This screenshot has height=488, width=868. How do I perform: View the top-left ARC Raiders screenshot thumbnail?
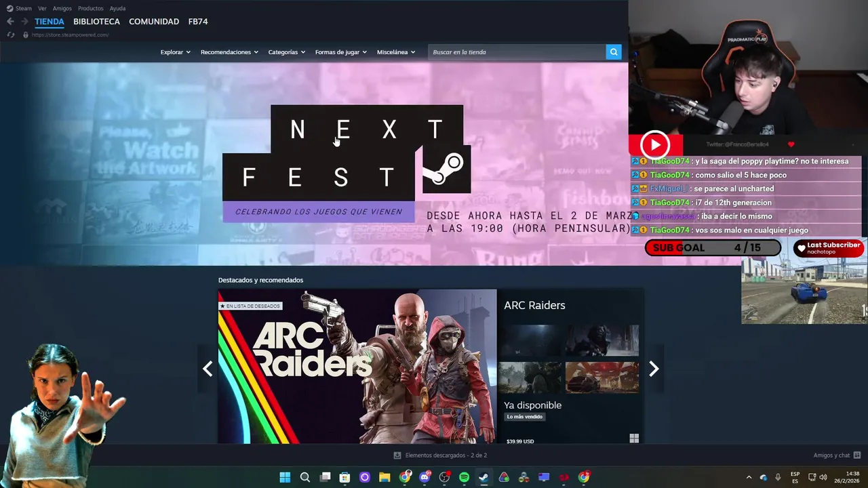[530, 340]
